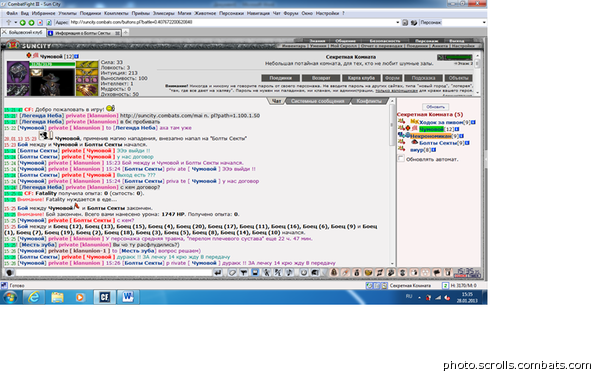
Task: Click the refresh page icon beside Адрес
Action: coord(49,23)
